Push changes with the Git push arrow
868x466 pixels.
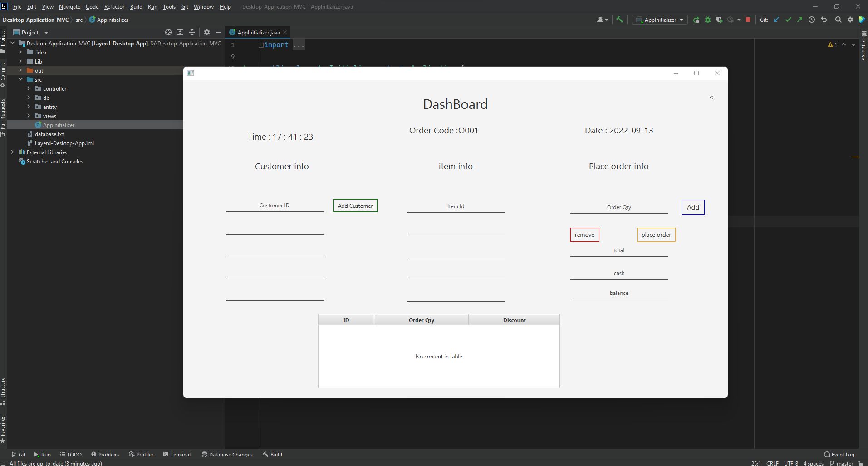coord(799,20)
